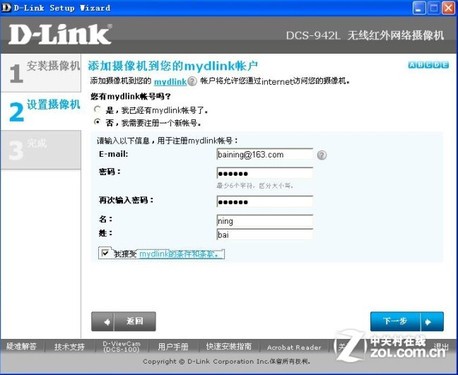This screenshot has height=375, width=458.
Task: Click the 返回 back button
Action: coord(123,321)
